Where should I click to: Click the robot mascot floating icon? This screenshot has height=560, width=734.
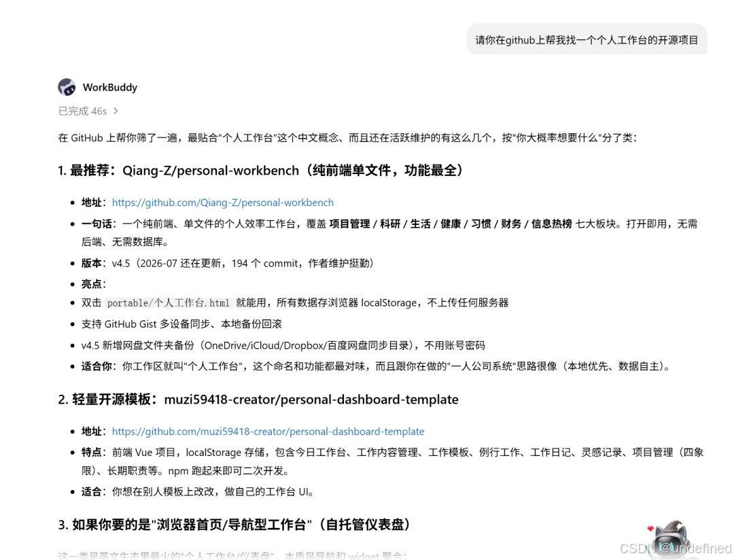tap(669, 538)
